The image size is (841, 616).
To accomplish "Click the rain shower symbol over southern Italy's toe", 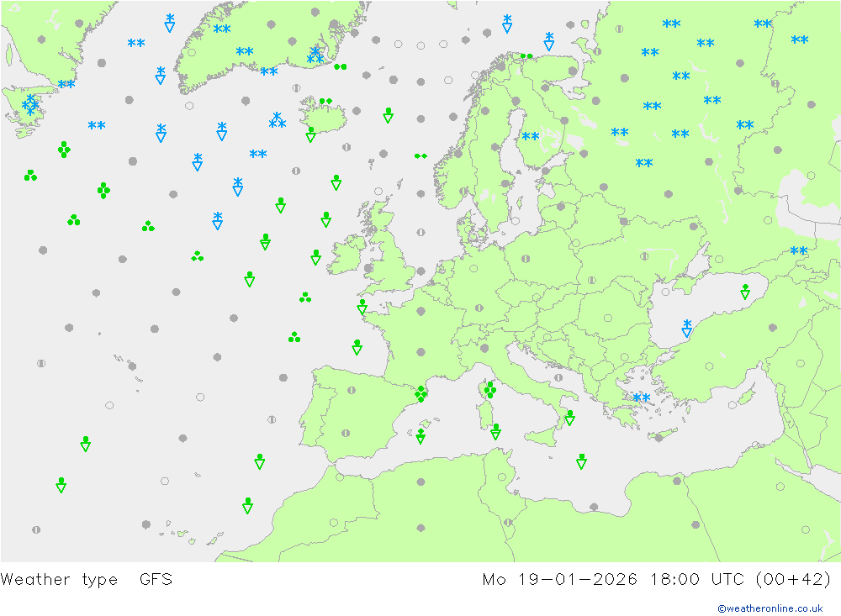I will [x=569, y=418].
